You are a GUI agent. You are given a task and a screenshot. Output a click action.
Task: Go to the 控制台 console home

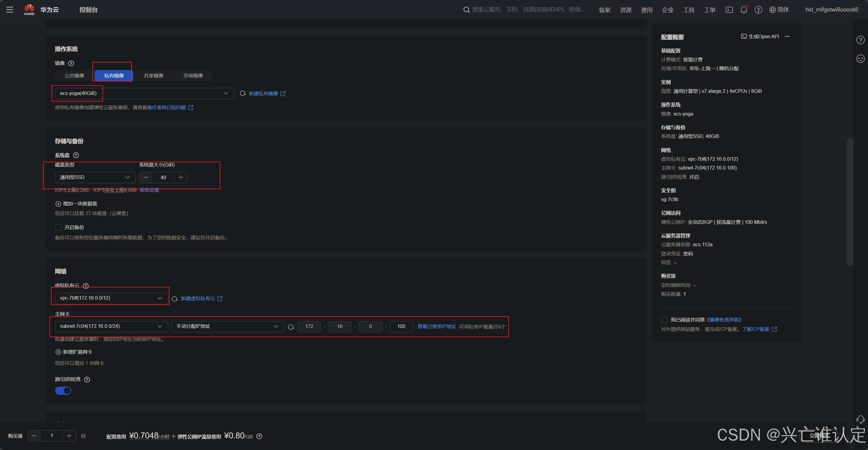pyautogui.click(x=88, y=10)
